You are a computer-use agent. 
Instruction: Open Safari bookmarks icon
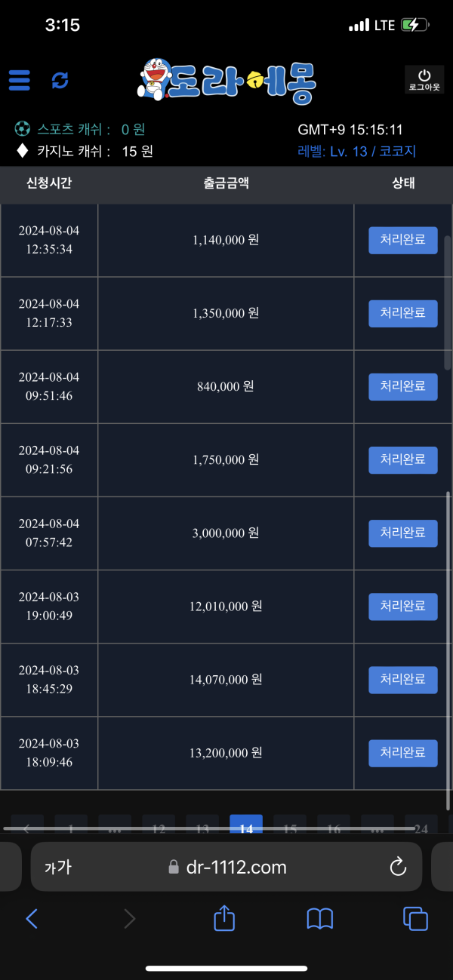(320, 918)
